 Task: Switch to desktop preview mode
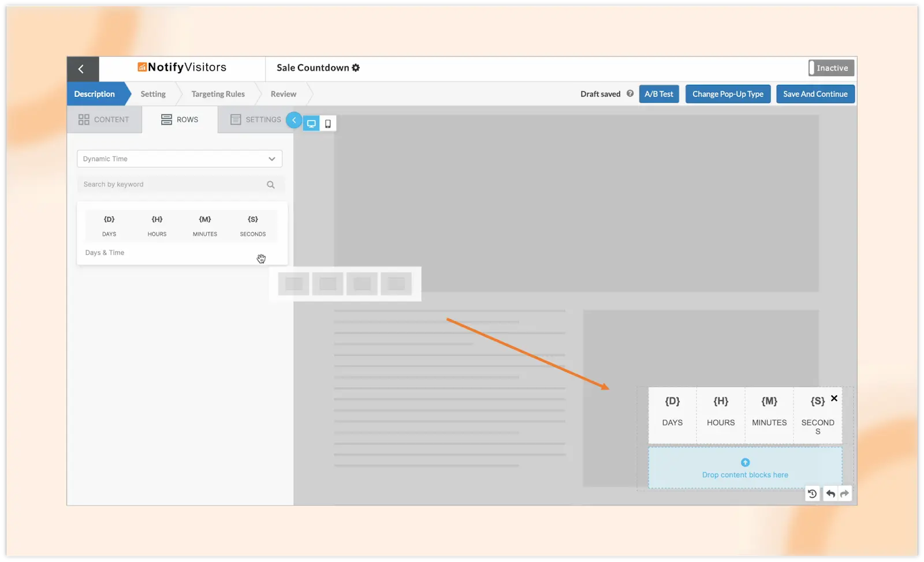tap(311, 123)
